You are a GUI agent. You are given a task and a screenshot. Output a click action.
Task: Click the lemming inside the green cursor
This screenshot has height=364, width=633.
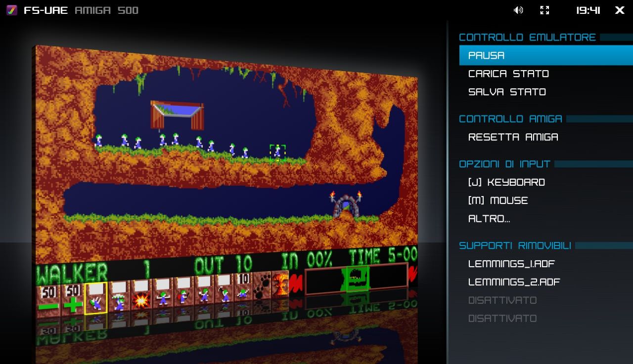click(x=277, y=151)
